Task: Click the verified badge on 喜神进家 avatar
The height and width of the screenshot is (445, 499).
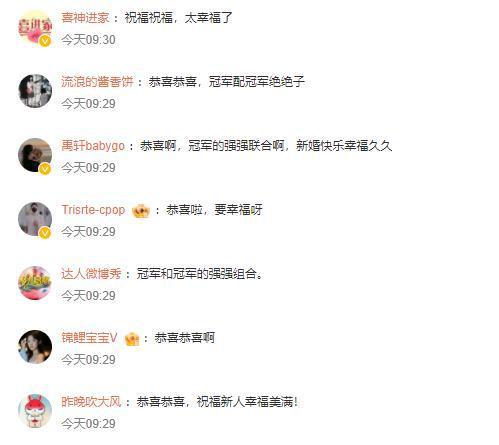Action: 45,41
